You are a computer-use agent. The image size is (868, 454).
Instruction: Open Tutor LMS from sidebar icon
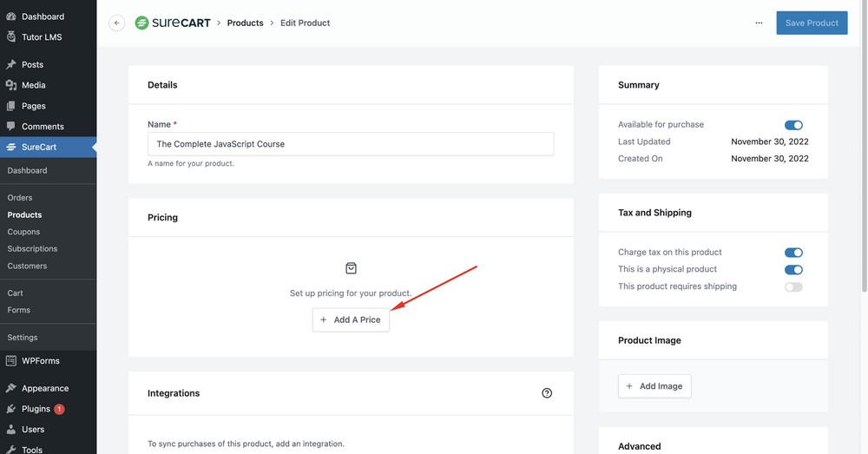coord(11,37)
